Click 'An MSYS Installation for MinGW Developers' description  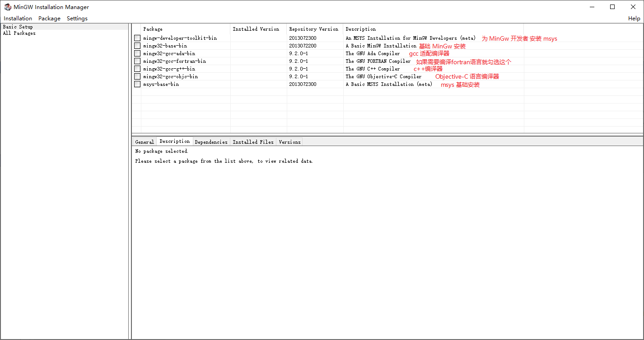click(x=411, y=38)
